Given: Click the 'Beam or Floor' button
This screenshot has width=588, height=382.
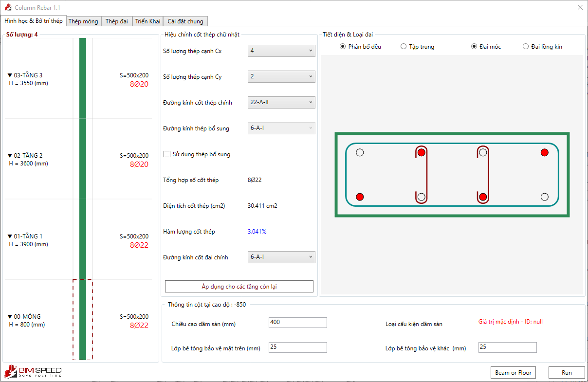Looking at the screenshot, I should coord(513,372).
